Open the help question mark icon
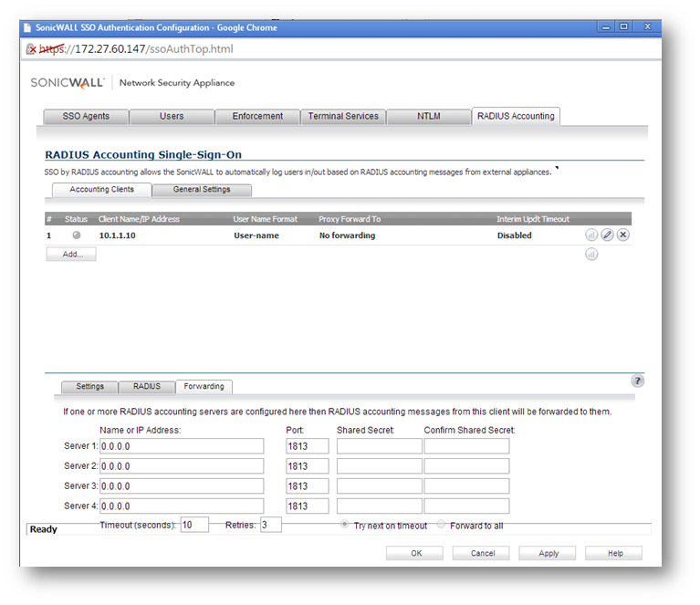 pyautogui.click(x=637, y=381)
